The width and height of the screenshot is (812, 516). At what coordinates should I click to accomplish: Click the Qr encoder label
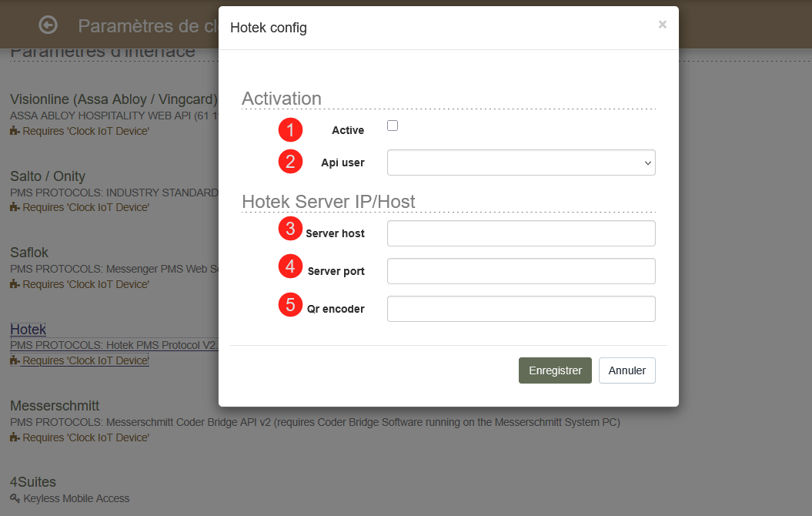tap(336, 310)
